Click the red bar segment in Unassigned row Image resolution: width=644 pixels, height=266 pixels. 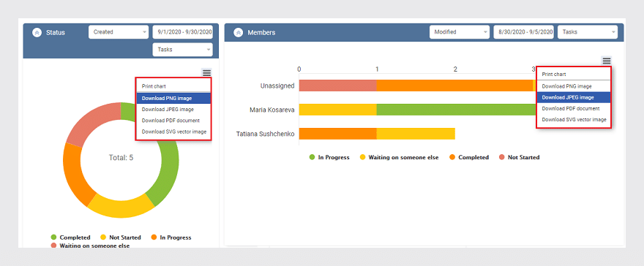click(337, 85)
